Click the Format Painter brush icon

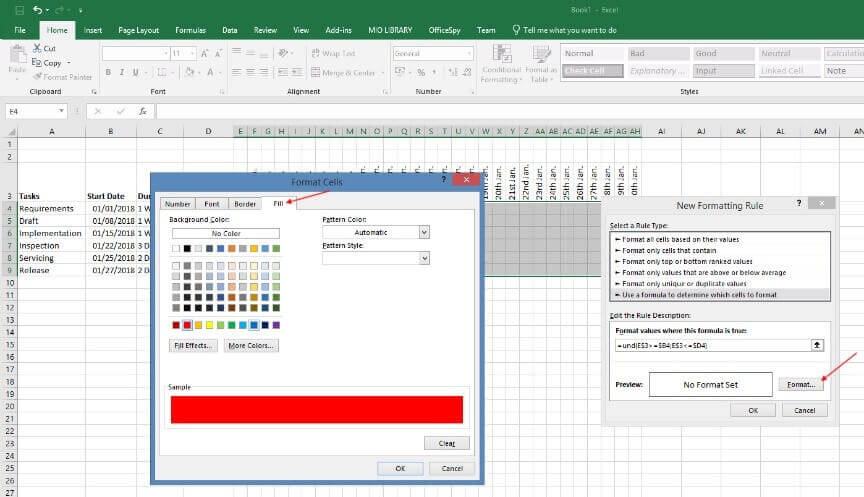37,76
